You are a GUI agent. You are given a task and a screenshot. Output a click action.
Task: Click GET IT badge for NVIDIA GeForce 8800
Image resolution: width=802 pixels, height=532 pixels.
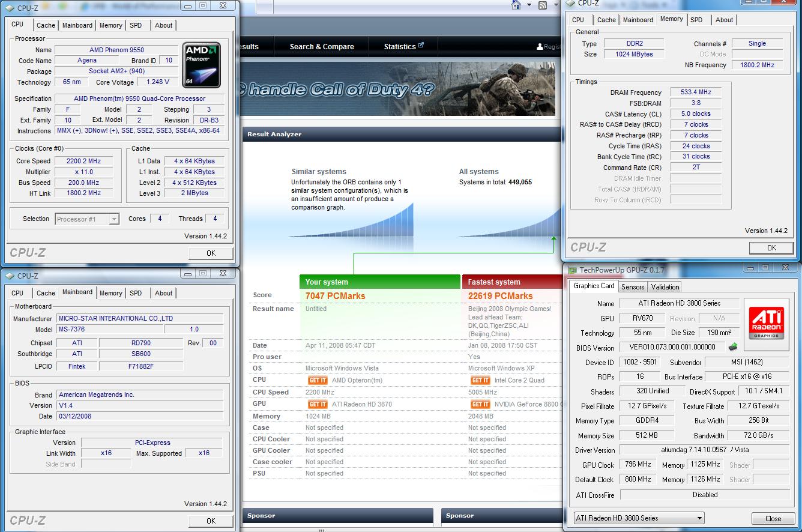pyautogui.click(x=480, y=404)
